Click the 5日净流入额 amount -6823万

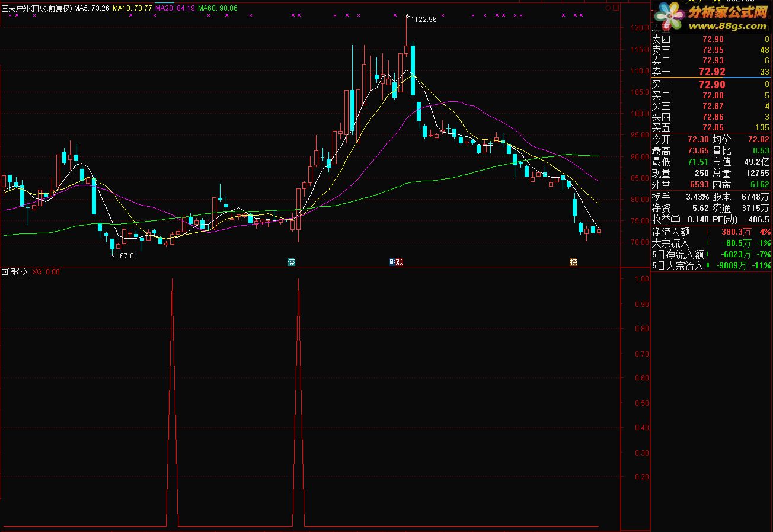[x=737, y=254]
